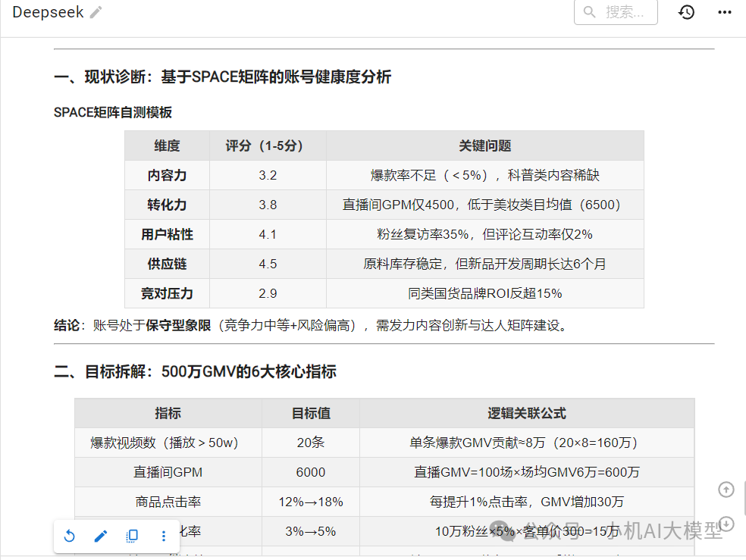Select the 供应链 row label
746x560 pixels.
tap(167, 264)
